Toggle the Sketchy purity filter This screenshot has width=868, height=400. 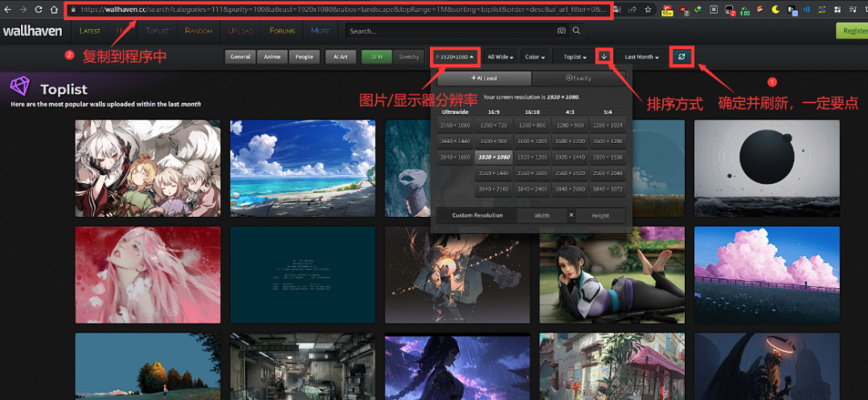pyautogui.click(x=408, y=57)
